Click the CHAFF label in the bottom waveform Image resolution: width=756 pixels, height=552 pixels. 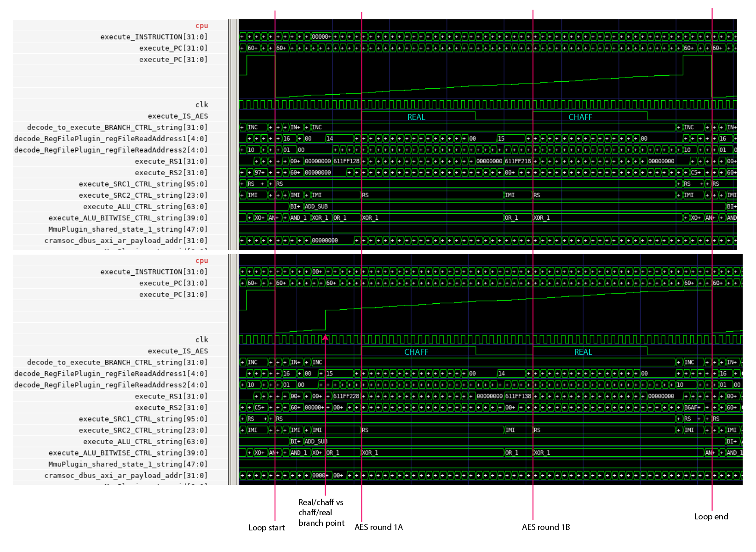tap(416, 352)
